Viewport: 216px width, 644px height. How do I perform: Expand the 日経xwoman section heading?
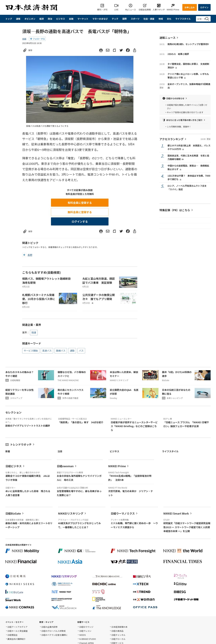(x=67, y=466)
